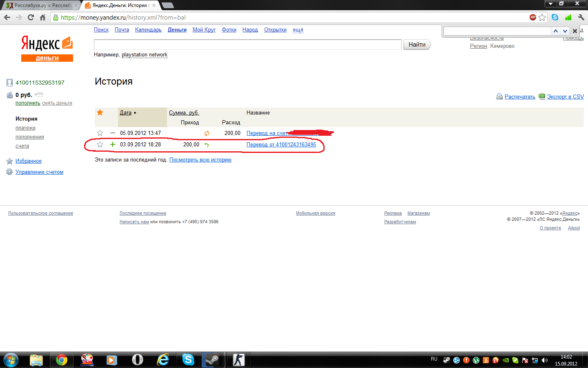Image resolution: width=588 pixels, height=368 pixels.
Task: Click into the Yandex search input field
Action: pyautogui.click(x=248, y=45)
